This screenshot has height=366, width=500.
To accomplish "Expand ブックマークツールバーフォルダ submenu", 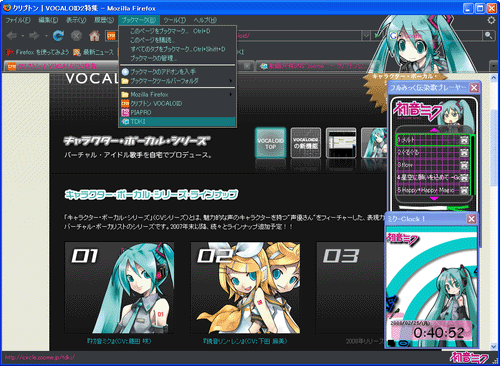I will coord(178,81).
